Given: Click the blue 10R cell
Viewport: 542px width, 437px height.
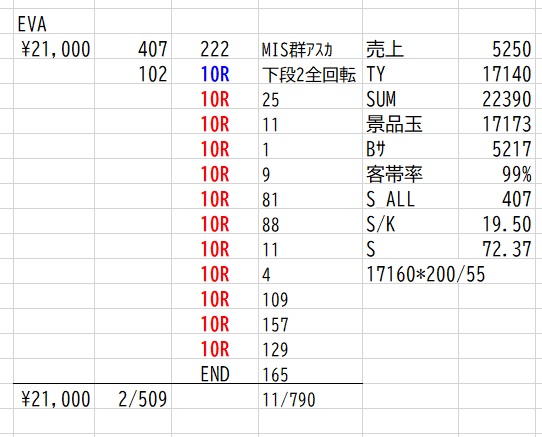Looking at the screenshot, I should [215, 74].
